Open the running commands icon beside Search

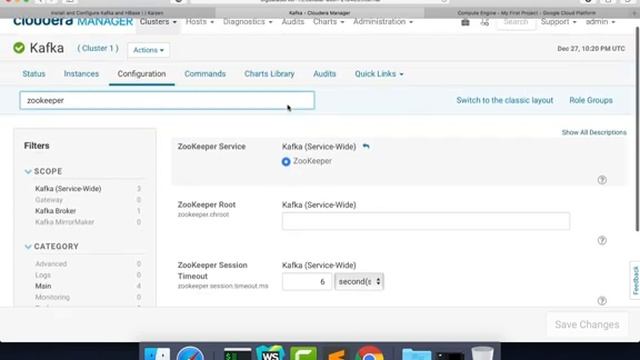tap(484, 22)
